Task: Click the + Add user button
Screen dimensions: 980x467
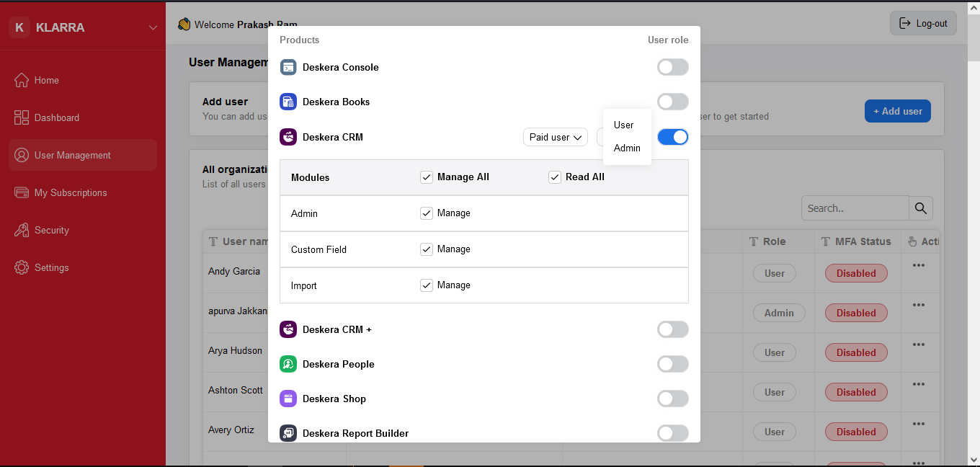Action: tap(898, 111)
